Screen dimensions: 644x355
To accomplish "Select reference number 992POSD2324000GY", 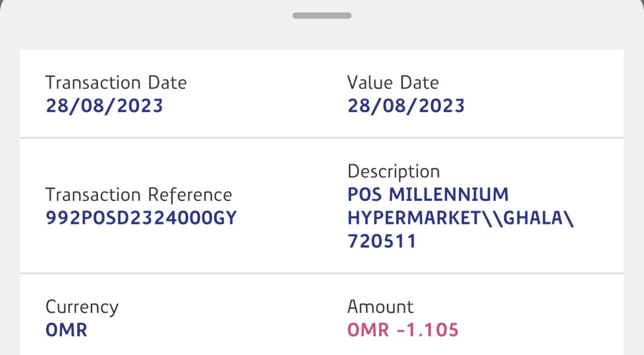I will click(x=141, y=218).
